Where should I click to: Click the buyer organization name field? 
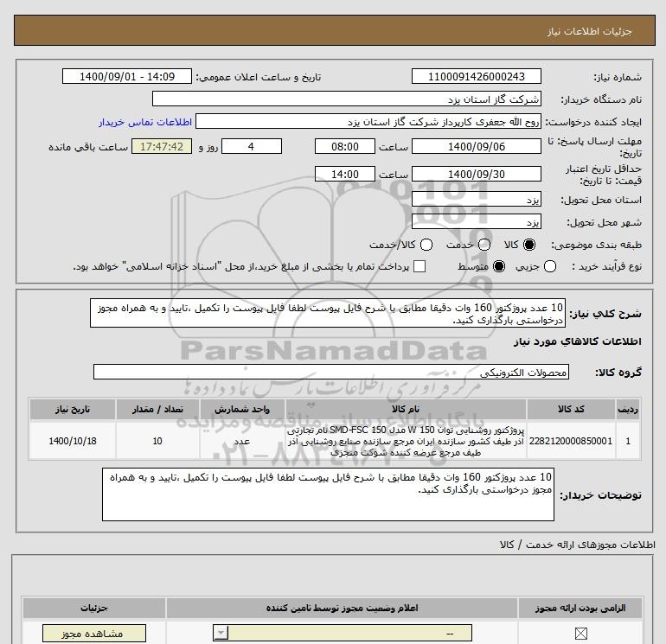click(347, 99)
